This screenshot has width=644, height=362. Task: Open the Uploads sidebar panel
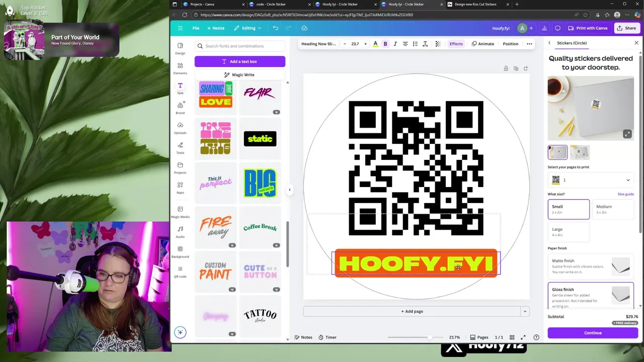click(180, 128)
